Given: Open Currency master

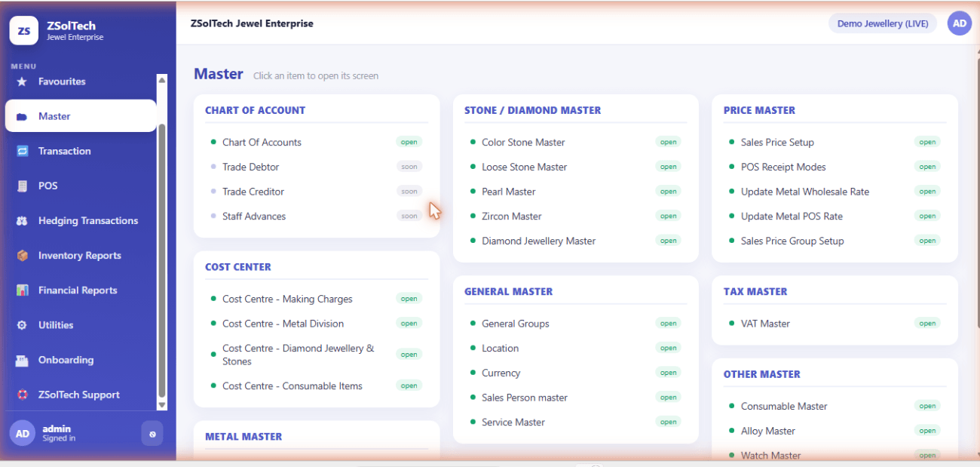Looking at the screenshot, I should 575,373.
